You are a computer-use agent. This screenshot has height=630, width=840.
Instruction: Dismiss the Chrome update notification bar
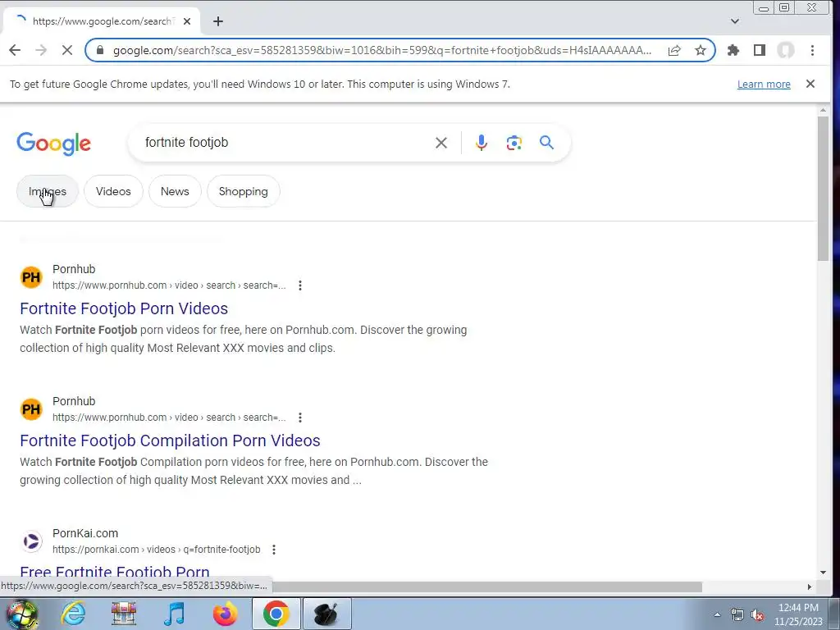810,84
